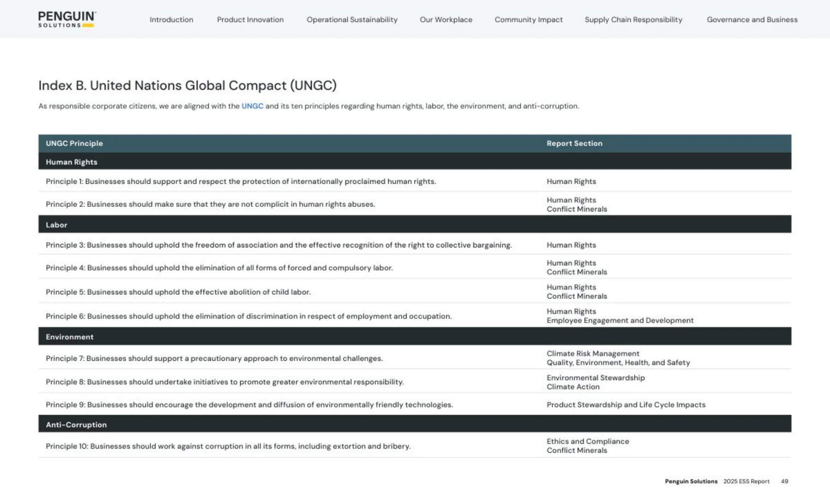Navigate to Community Impact section

(x=528, y=19)
